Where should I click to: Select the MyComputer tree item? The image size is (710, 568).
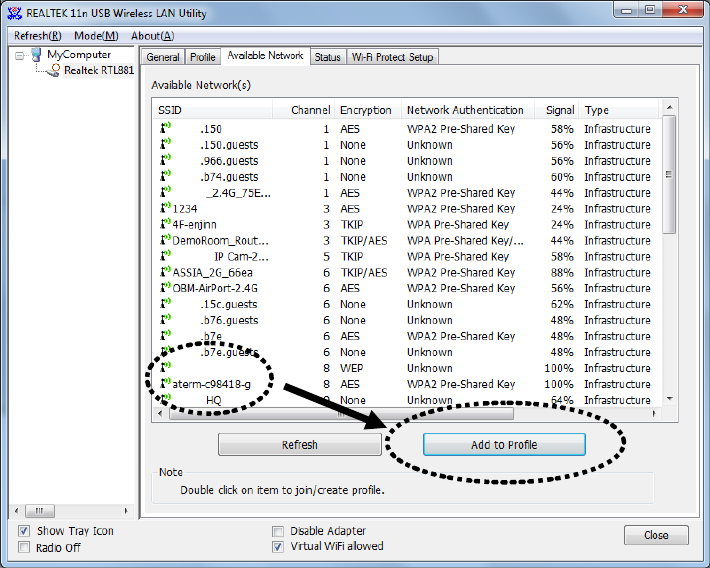[79, 55]
